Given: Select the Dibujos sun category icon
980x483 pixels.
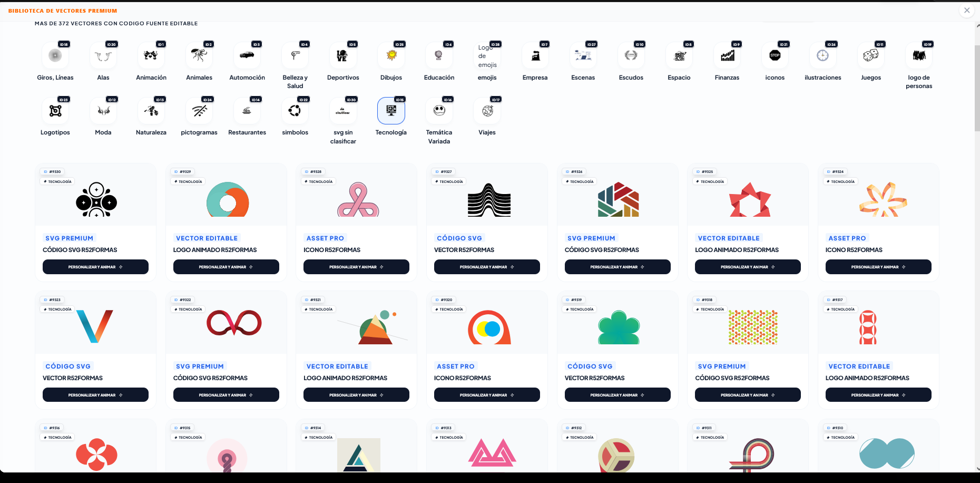Looking at the screenshot, I should [x=391, y=55].
